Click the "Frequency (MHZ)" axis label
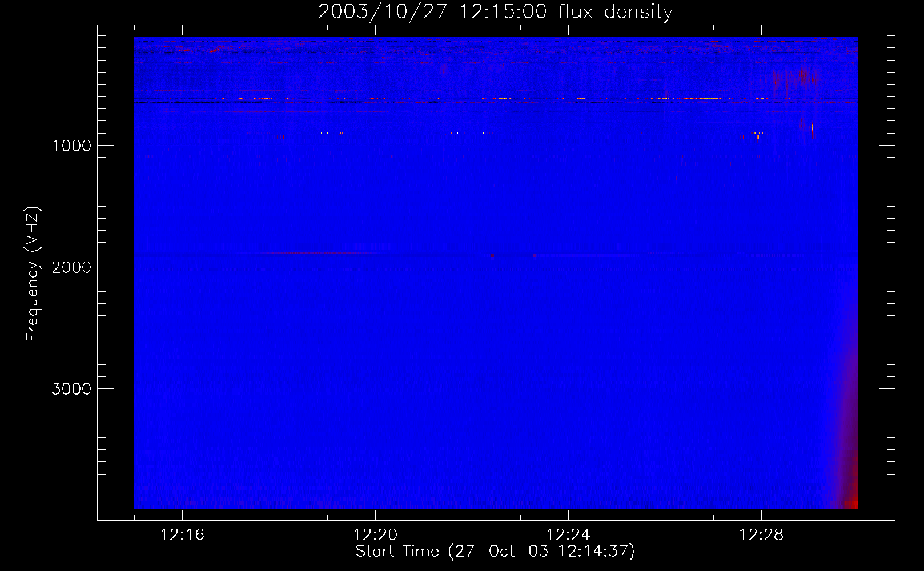Screen dimensions: 924x571 (33, 274)
